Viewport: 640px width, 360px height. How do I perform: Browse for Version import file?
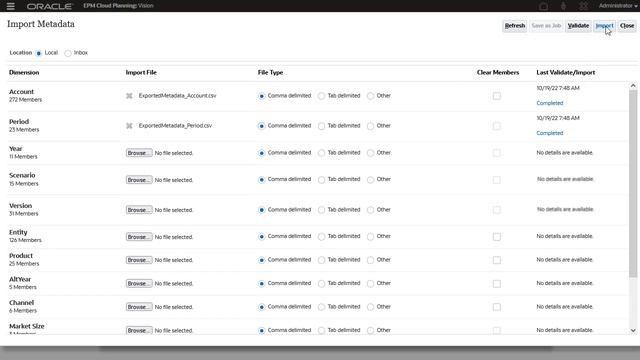(x=139, y=210)
